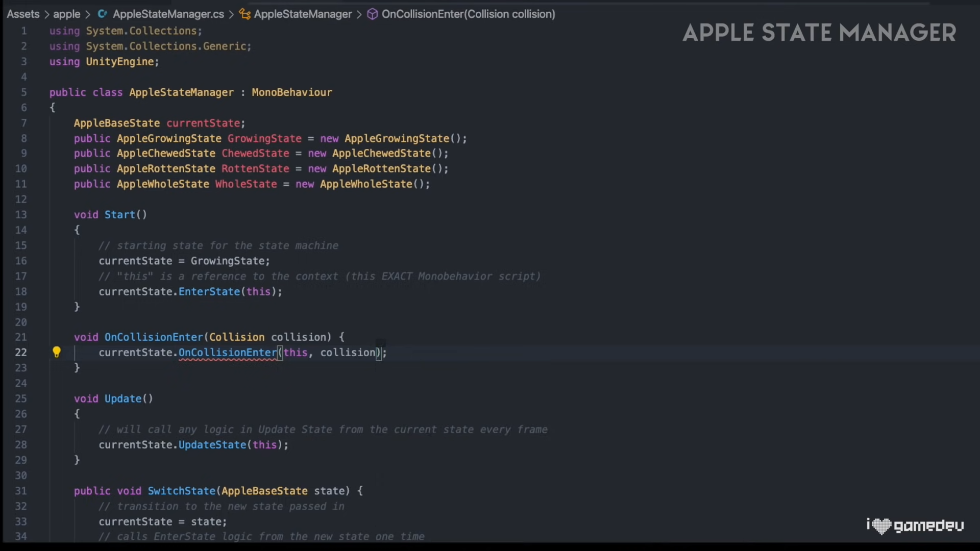Expand the chevron after the Assets breadcrumb
Screen dimensions: 980x551
[46, 14]
